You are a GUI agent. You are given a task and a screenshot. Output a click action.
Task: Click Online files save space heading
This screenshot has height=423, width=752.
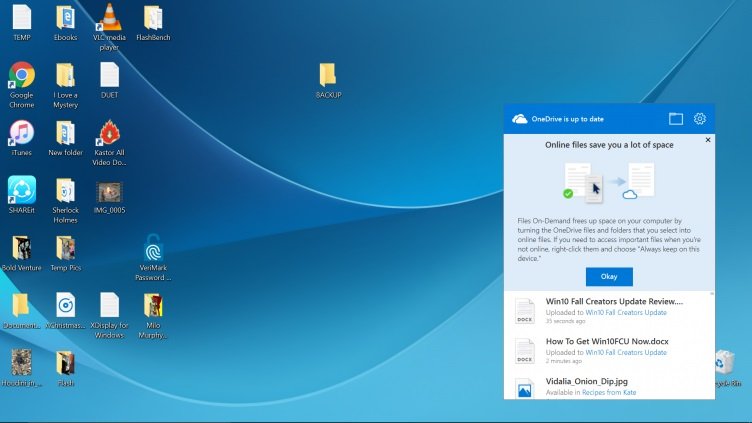(x=609, y=145)
